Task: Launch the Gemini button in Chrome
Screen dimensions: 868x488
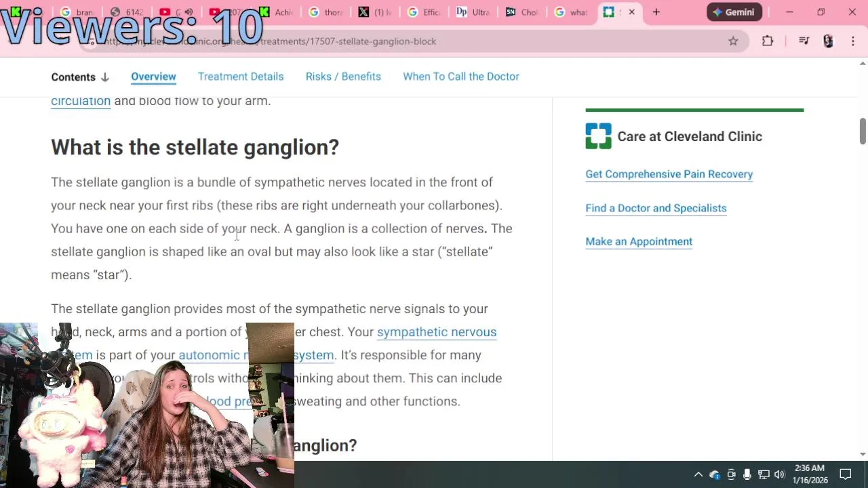Action: pos(734,12)
